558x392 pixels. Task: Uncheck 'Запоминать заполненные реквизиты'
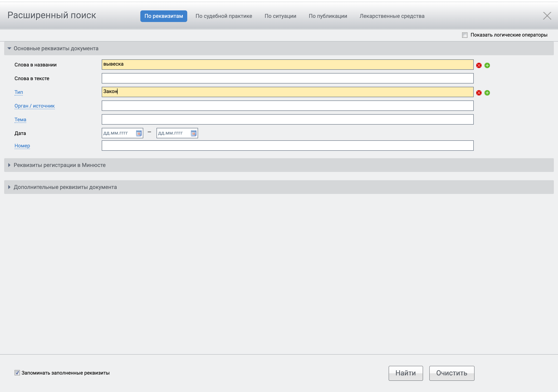click(x=17, y=372)
